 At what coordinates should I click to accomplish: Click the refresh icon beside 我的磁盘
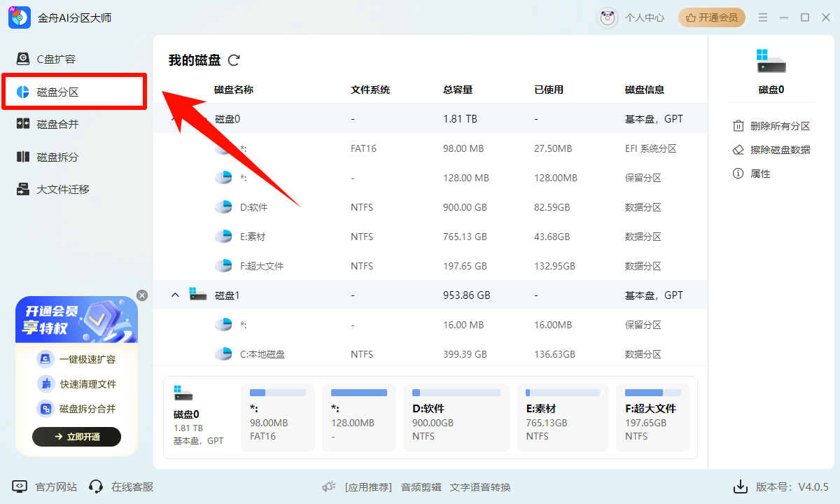click(x=234, y=60)
